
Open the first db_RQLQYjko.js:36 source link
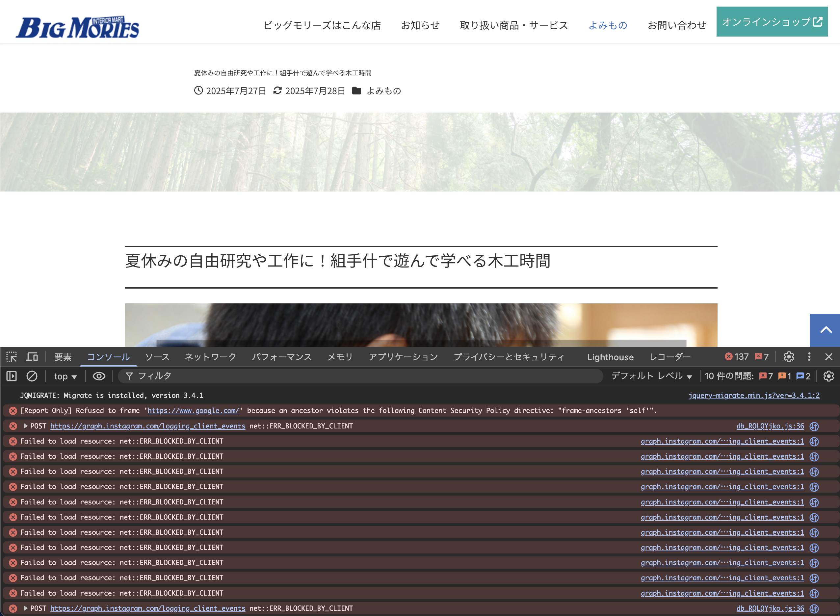(x=770, y=426)
